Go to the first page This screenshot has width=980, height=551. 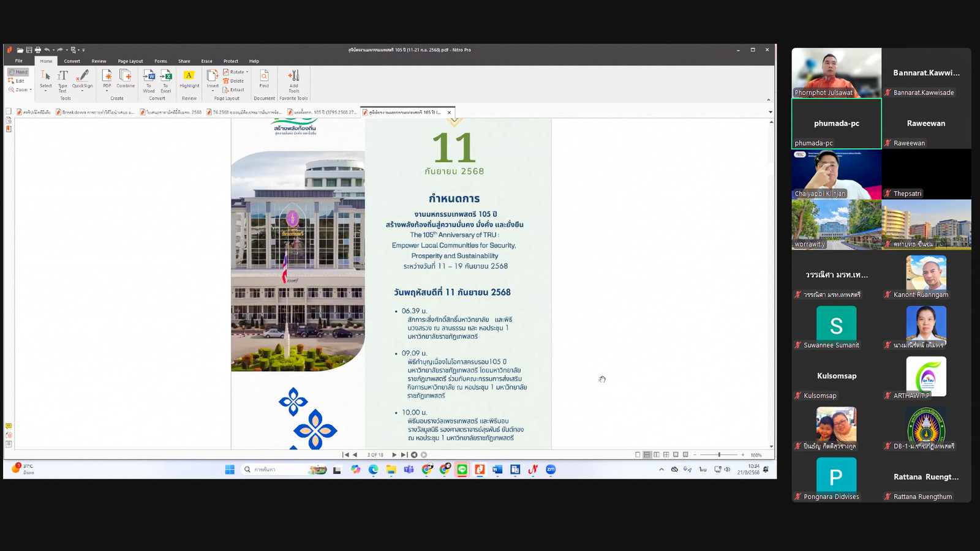[345, 455]
